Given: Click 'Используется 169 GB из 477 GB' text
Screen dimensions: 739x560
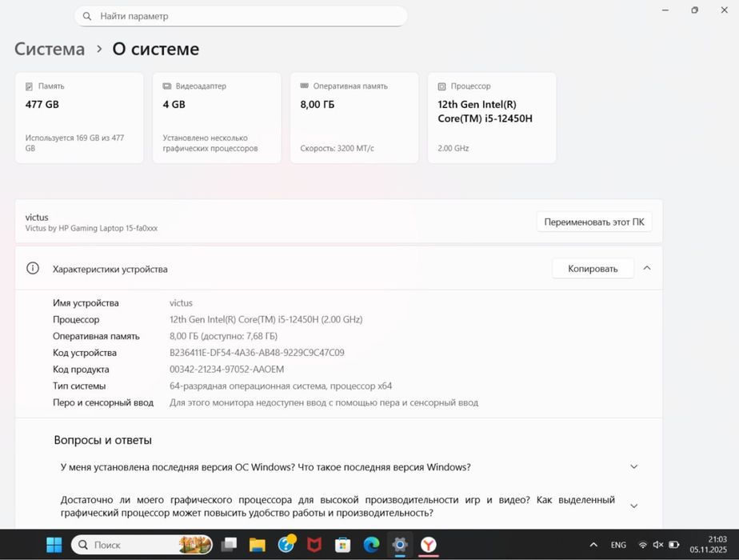Looking at the screenshot, I should [74, 143].
